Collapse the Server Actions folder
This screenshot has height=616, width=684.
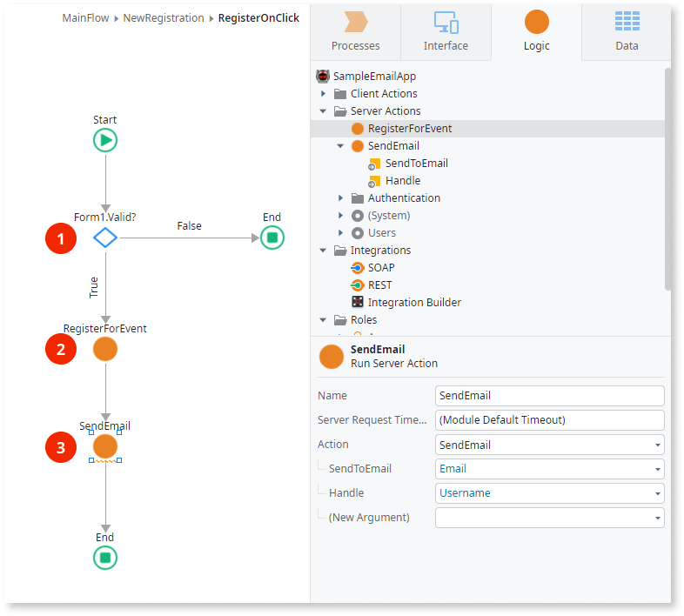pyautogui.click(x=324, y=111)
